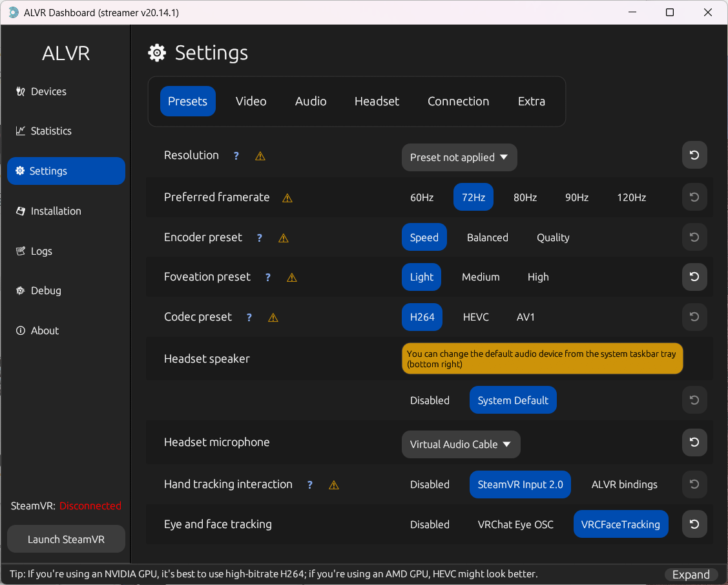Reset Eye and face tracking setting
The height and width of the screenshot is (585, 728).
tap(694, 524)
